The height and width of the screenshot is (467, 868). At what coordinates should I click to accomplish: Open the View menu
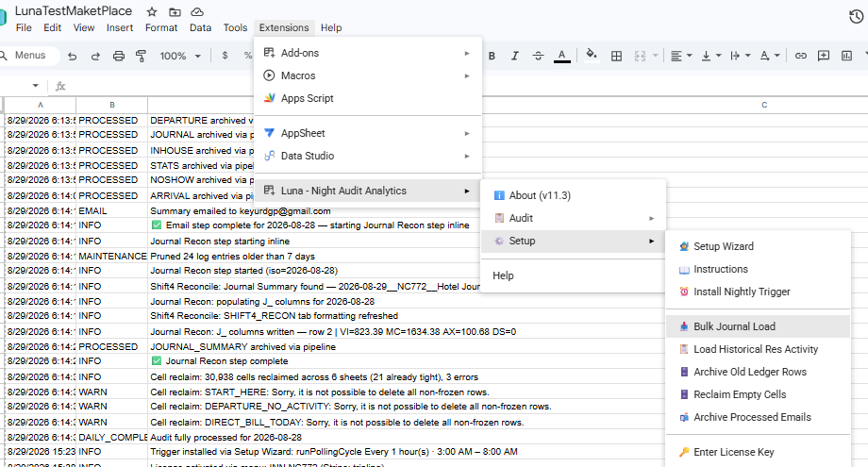click(x=84, y=27)
